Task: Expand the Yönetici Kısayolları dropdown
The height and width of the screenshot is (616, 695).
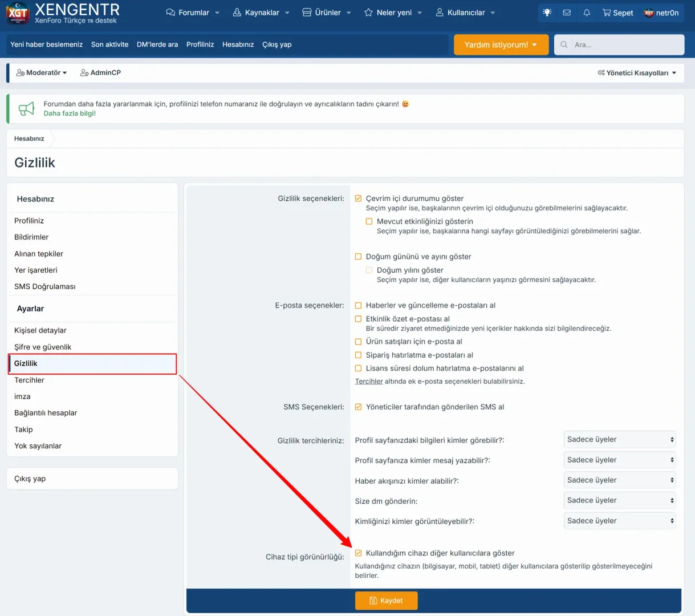Action: [637, 73]
